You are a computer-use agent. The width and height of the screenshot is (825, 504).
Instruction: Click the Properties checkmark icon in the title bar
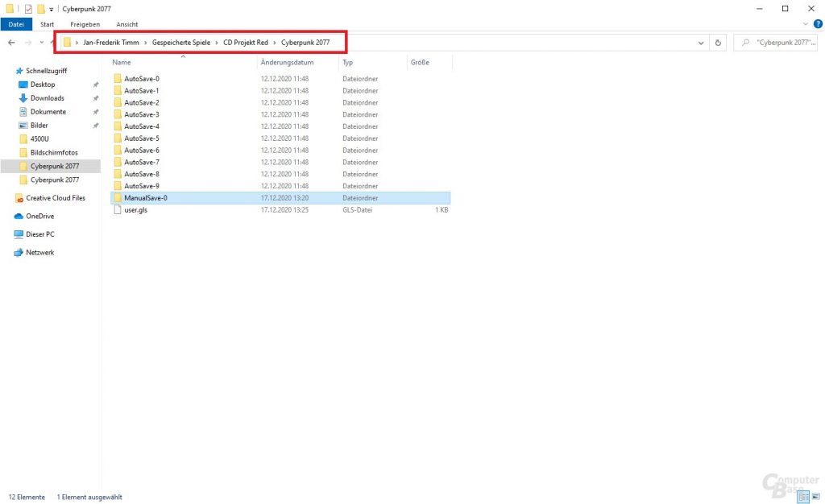[x=28, y=9]
